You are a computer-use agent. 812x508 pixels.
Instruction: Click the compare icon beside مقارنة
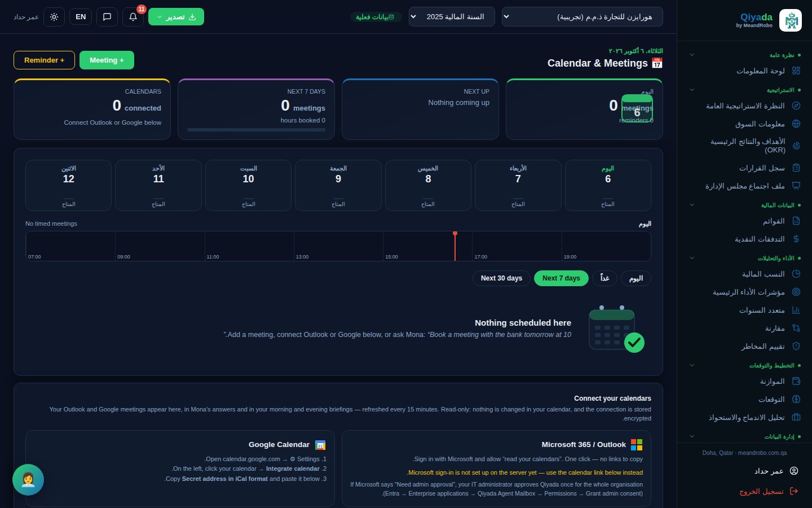click(796, 328)
